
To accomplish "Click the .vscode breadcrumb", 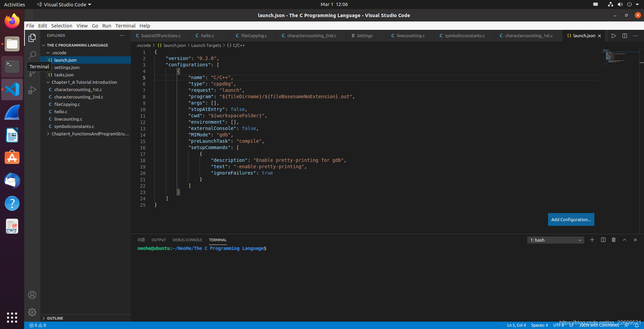I will pyautogui.click(x=144, y=46).
